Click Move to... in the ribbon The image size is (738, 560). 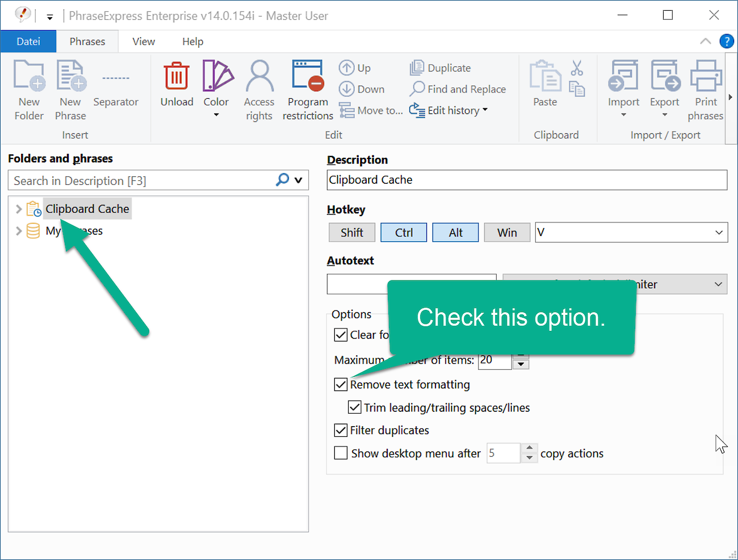click(371, 111)
